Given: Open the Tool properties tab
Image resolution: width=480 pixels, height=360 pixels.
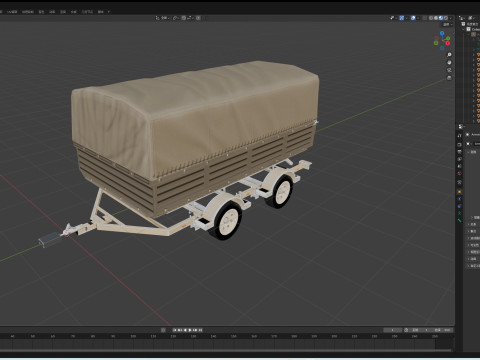Looking at the screenshot, I should [x=459, y=136].
